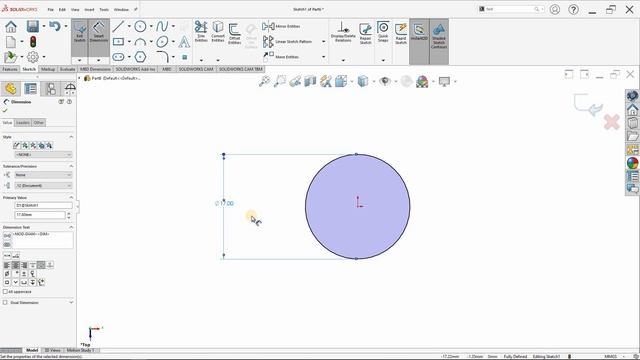Click the search box in the title bar
Viewport: 640px width, 360px height.
[x=512, y=9]
